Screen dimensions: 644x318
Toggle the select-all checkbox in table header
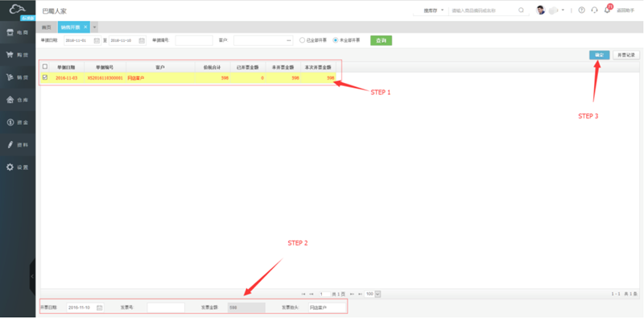tap(45, 66)
